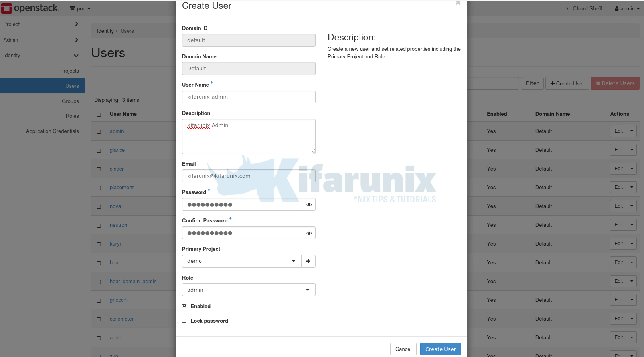Close the Create User dialog
The width and height of the screenshot is (644, 357).
(458, 3)
